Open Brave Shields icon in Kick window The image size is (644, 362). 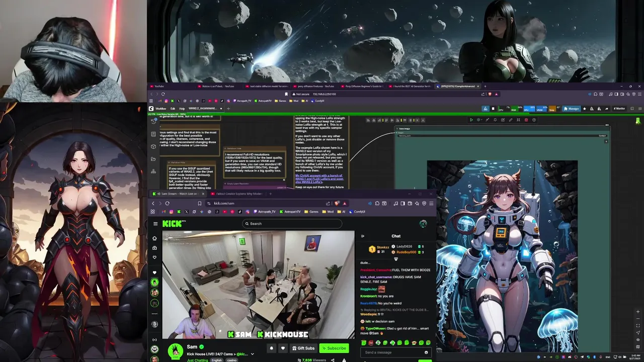tap(337, 203)
